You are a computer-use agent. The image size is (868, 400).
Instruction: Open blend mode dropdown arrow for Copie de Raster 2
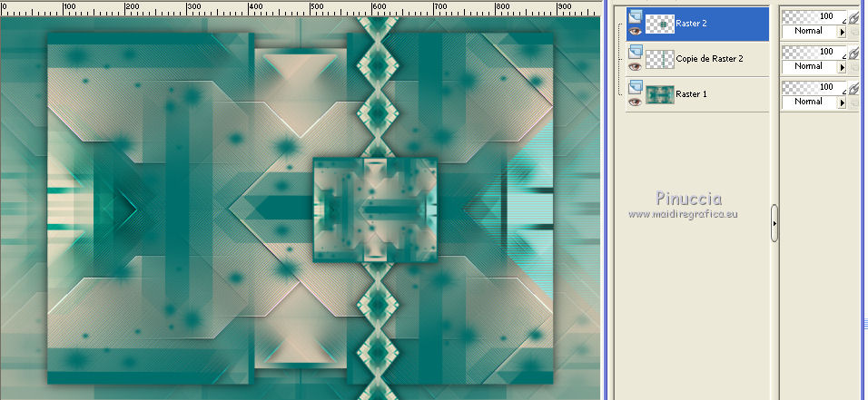coord(843,67)
